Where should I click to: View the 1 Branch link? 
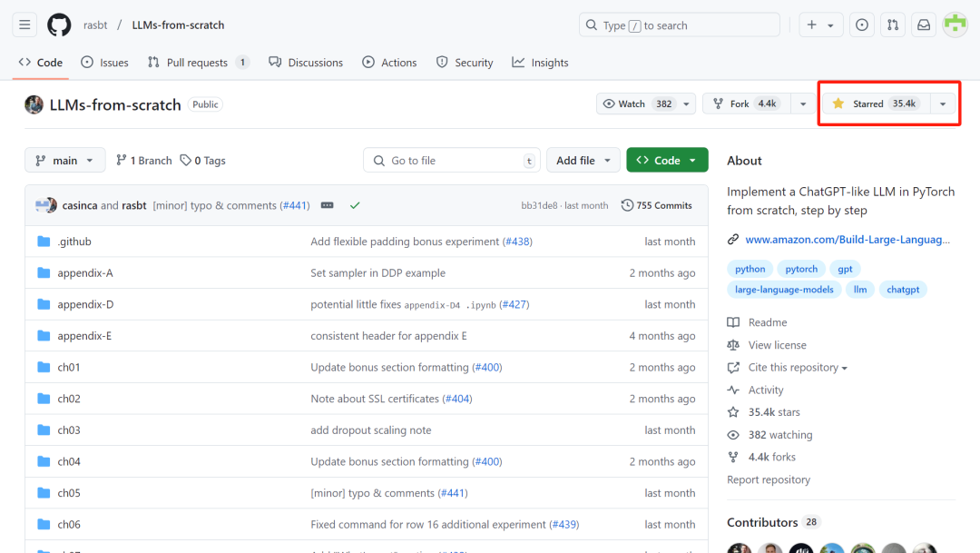pyautogui.click(x=143, y=161)
